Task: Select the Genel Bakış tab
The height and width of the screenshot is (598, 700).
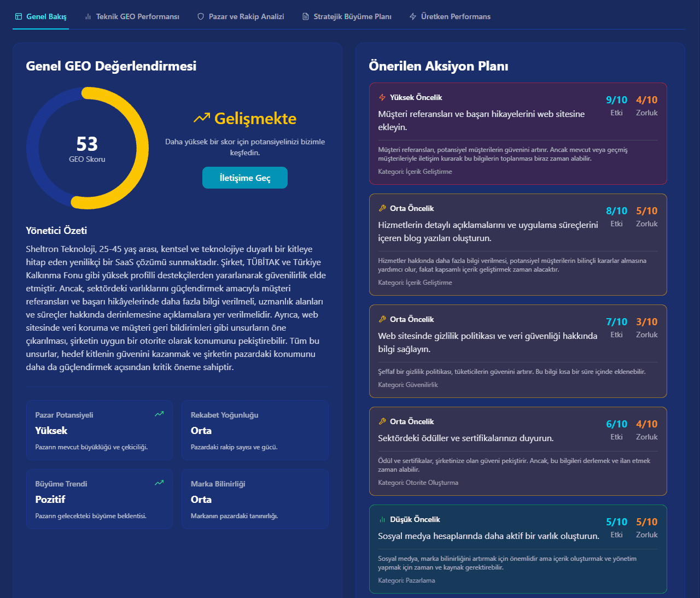Action: [41, 16]
